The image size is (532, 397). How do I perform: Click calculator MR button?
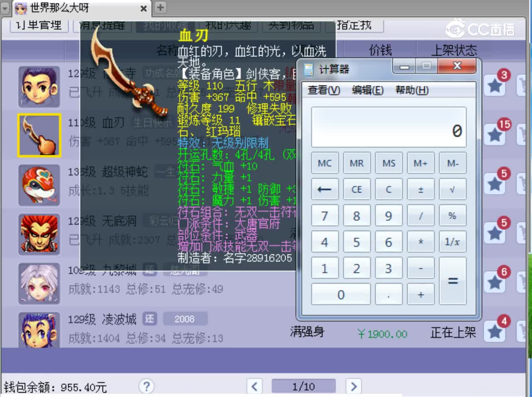pos(357,163)
